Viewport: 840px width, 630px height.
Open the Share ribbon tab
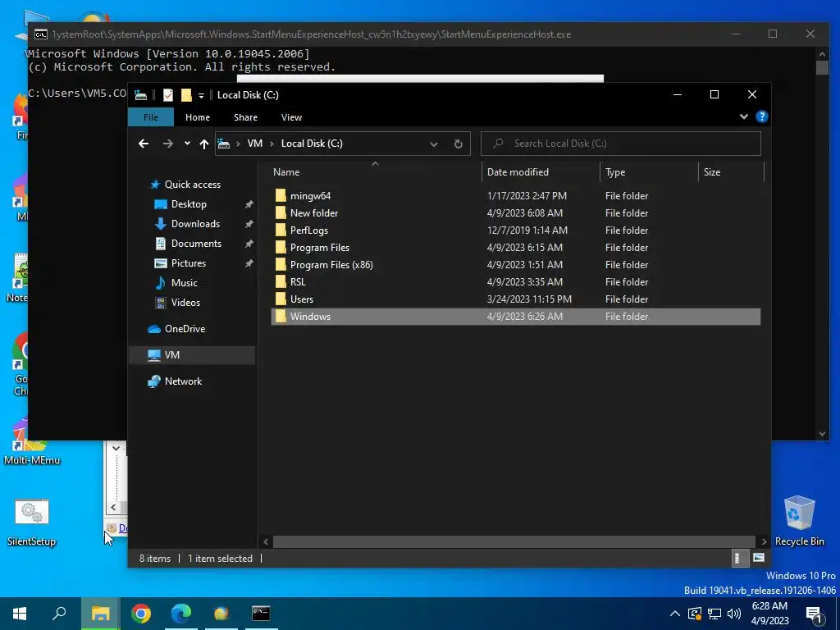coord(245,117)
